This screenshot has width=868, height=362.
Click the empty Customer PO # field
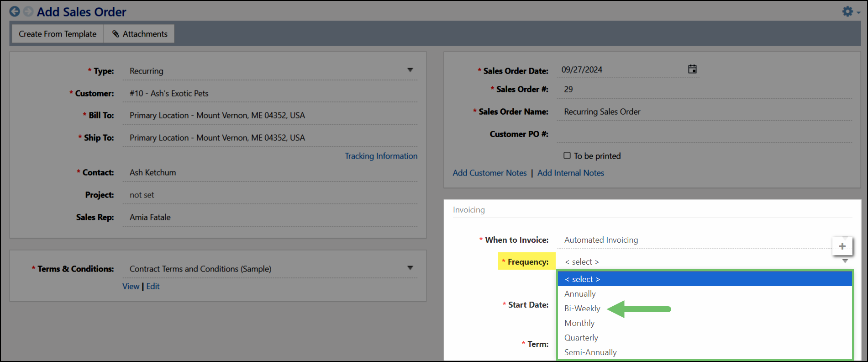coord(705,134)
